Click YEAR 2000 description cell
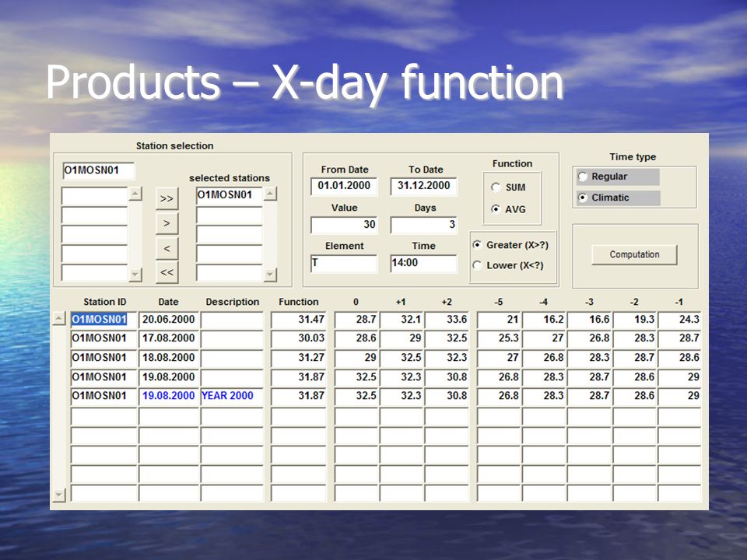The image size is (747, 560). coord(232,396)
